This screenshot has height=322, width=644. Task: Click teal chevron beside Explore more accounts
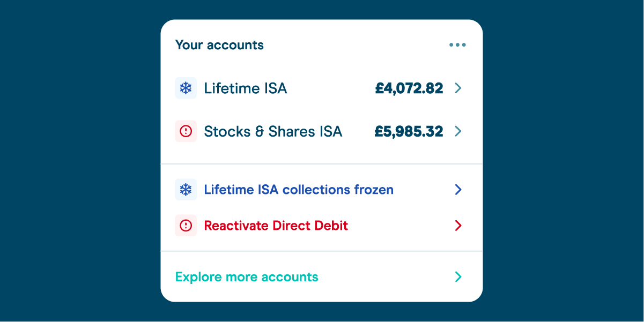(x=458, y=277)
